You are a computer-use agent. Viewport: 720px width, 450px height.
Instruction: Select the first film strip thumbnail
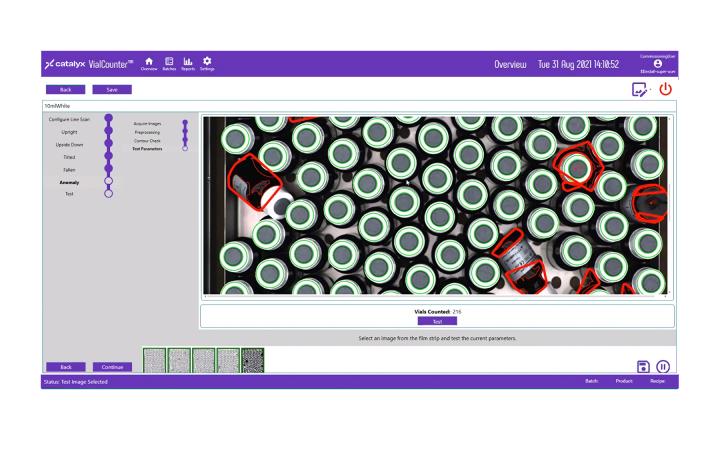pyautogui.click(x=154, y=360)
